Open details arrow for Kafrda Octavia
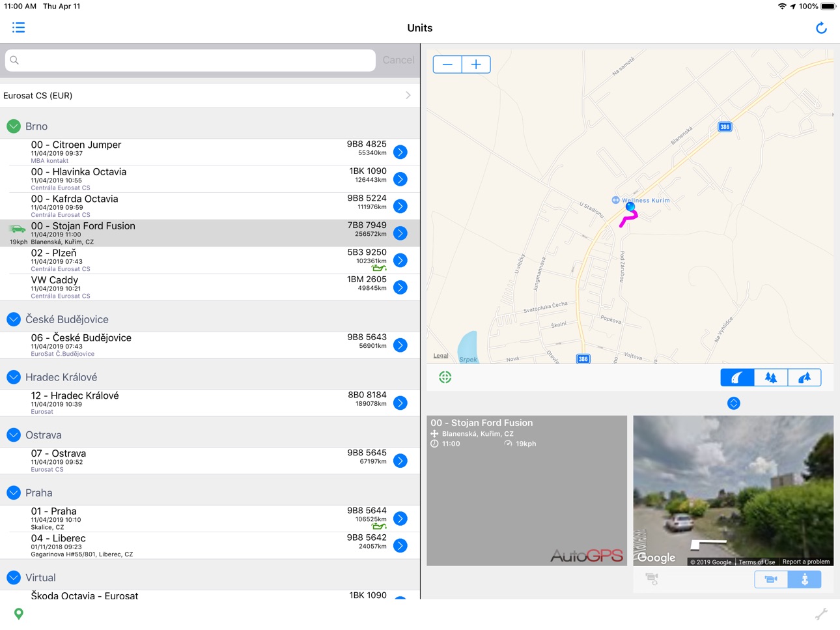 tap(400, 206)
